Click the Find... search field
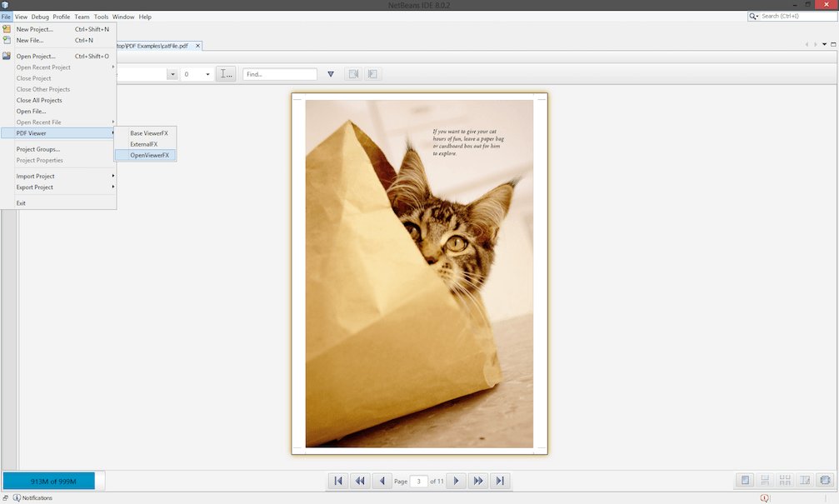The width and height of the screenshot is (839, 504). pos(279,74)
